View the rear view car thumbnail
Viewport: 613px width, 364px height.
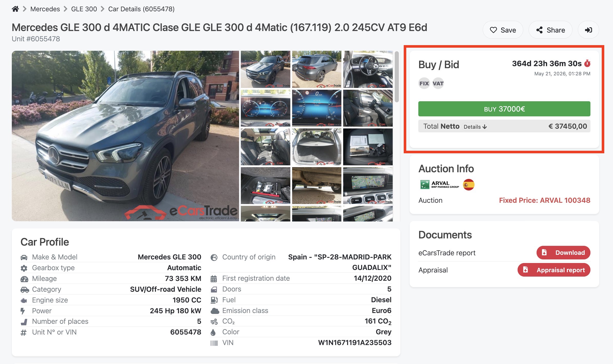coord(317,69)
